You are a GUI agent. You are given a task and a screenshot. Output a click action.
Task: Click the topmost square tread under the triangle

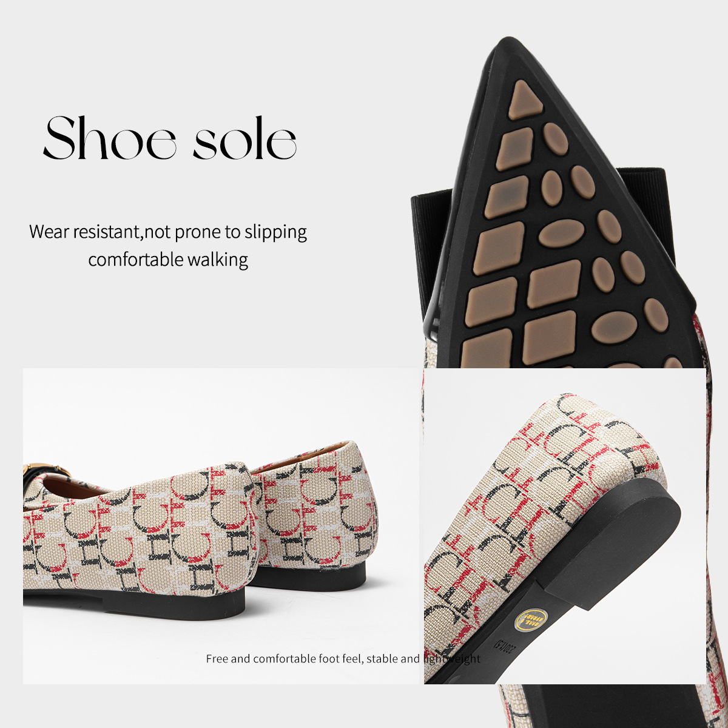tap(515, 149)
